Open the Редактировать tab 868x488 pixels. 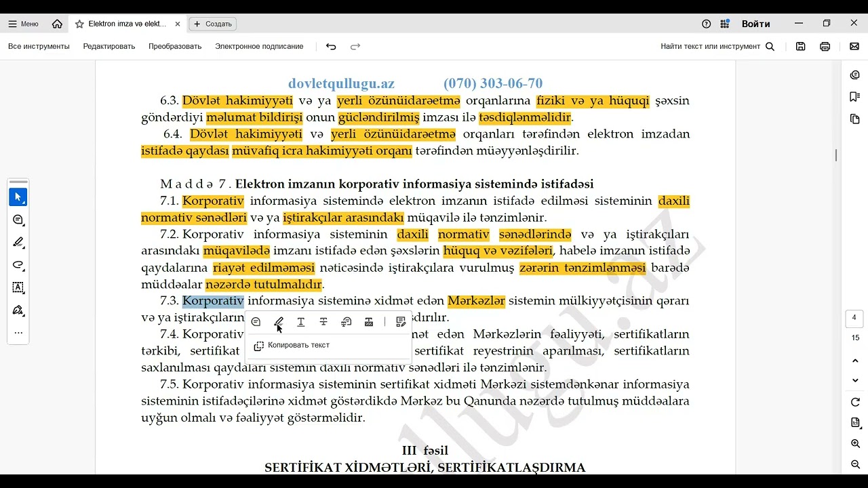pyautogui.click(x=109, y=47)
